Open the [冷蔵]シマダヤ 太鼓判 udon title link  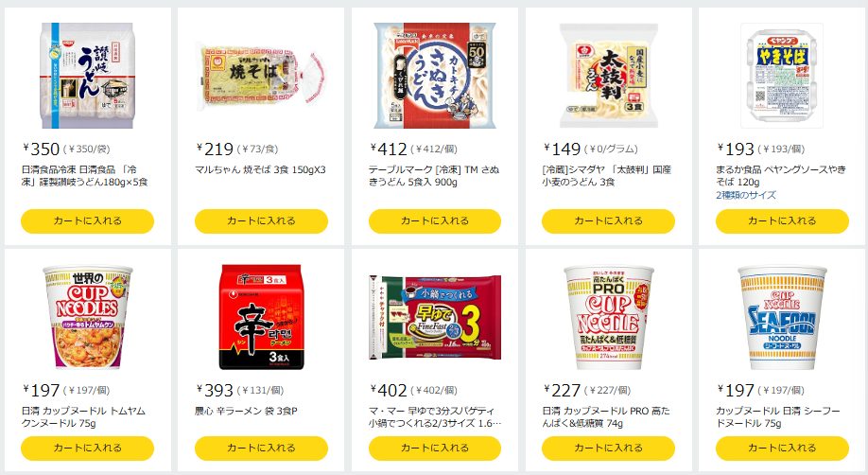click(606, 176)
